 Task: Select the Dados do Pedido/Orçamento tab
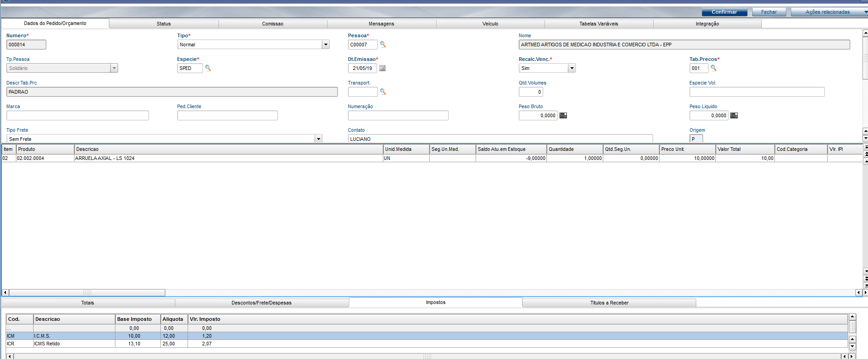[x=55, y=23]
